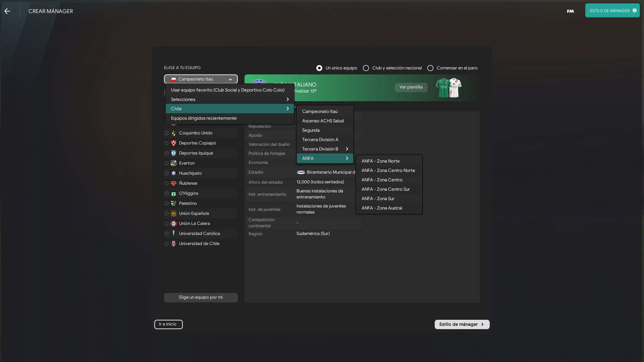Image resolution: width=644 pixels, height=362 pixels.
Task: Use favorite team Colo Colo menu entry
Action: (x=230, y=90)
